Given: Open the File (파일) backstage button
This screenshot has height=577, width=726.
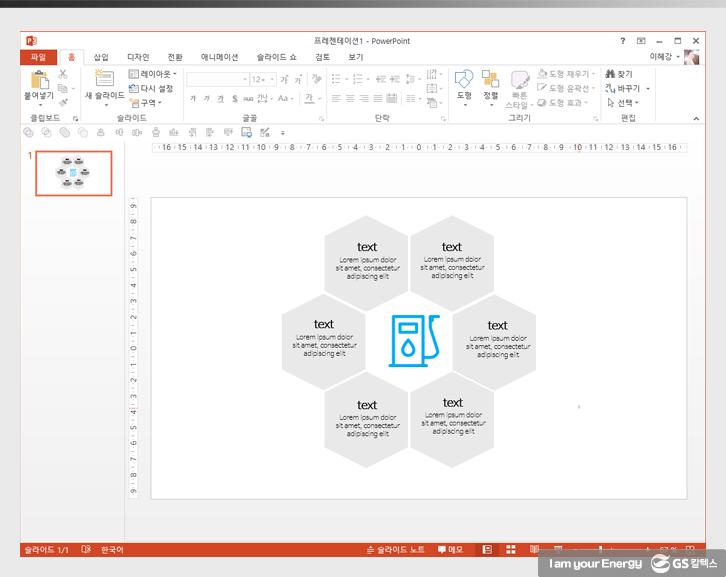Looking at the screenshot, I should 38,57.
